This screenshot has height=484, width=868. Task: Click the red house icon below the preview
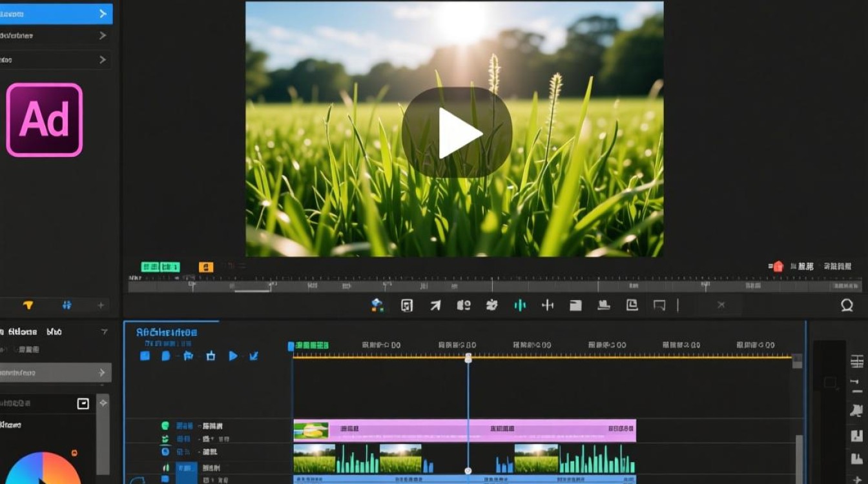point(778,266)
